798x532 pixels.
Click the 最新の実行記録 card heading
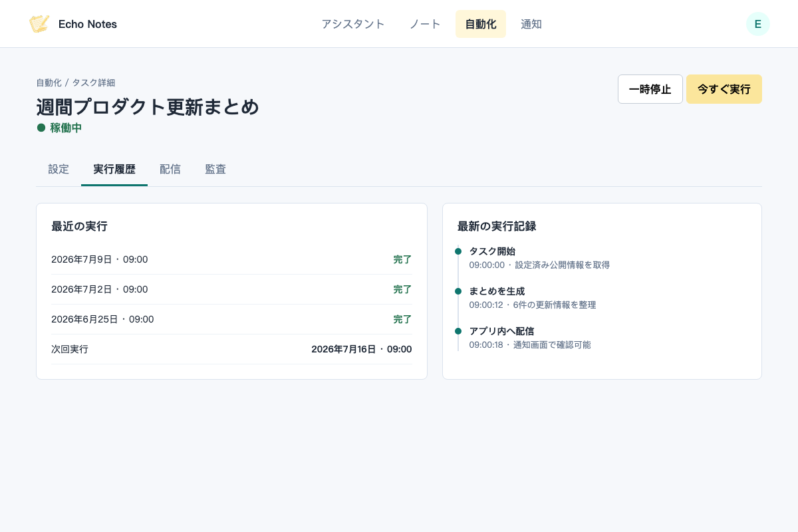pyautogui.click(x=497, y=226)
